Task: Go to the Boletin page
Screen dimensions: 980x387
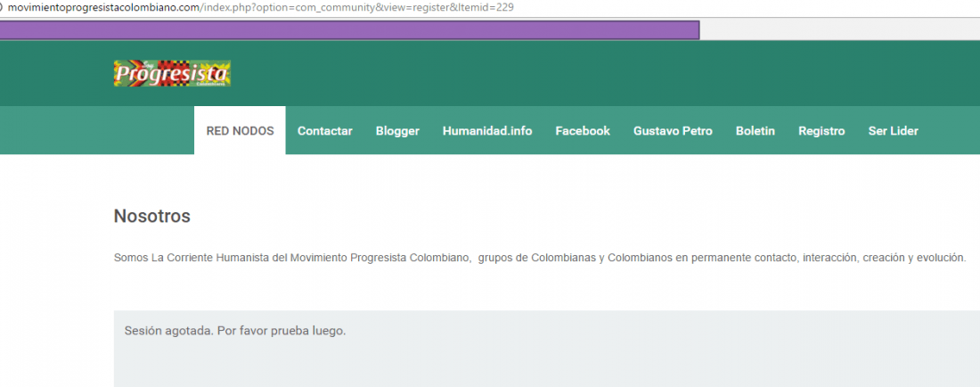Action: click(755, 131)
